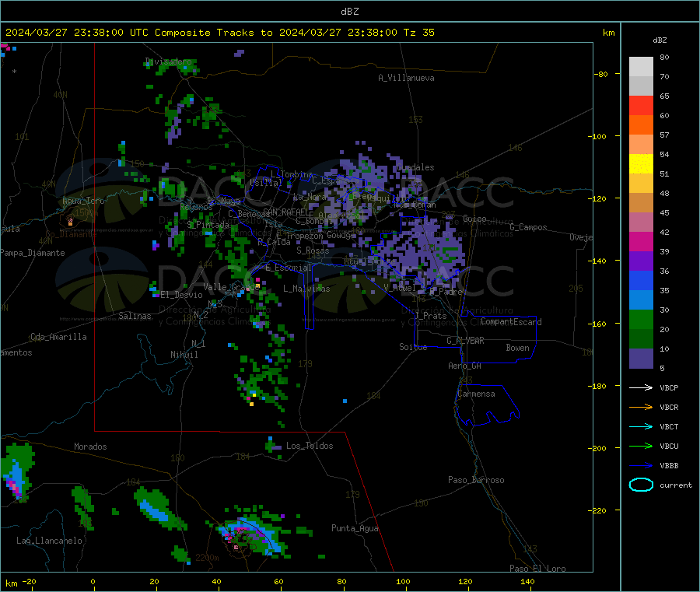Image resolution: width=700 pixels, height=592 pixels.
Task: Click the white VBCP arrow legend icon
Action: pyautogui.click(x=641, y=387)
